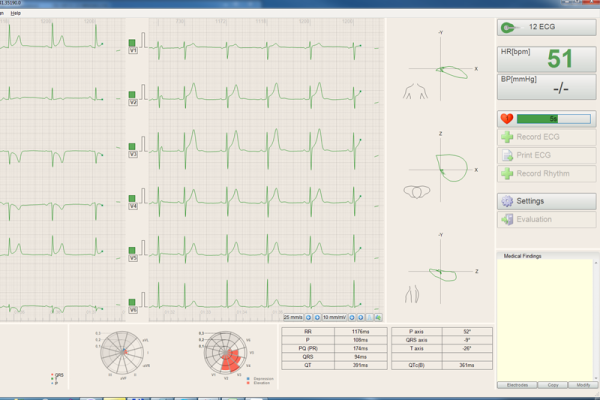Click the red heart icon

point(507,119)
